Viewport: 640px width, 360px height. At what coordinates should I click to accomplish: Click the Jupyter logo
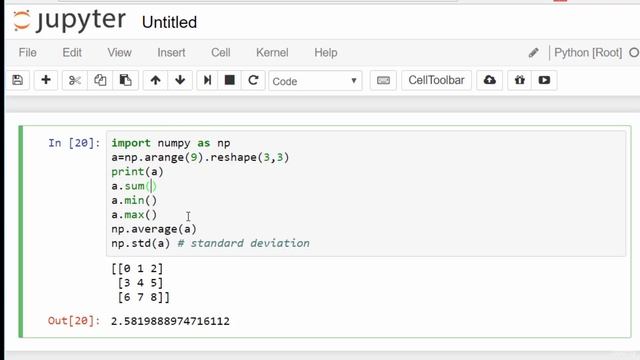pyautogui.click(x=69, y=20)
